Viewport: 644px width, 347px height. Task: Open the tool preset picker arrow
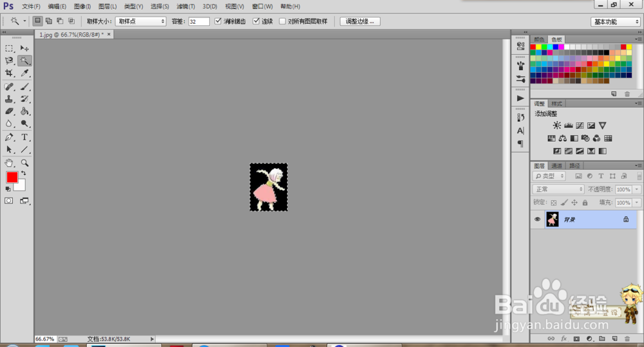(x=24, y=21)
